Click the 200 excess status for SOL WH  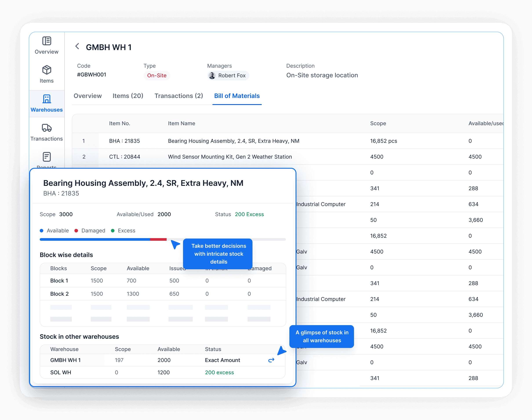(x=219, y=372)
